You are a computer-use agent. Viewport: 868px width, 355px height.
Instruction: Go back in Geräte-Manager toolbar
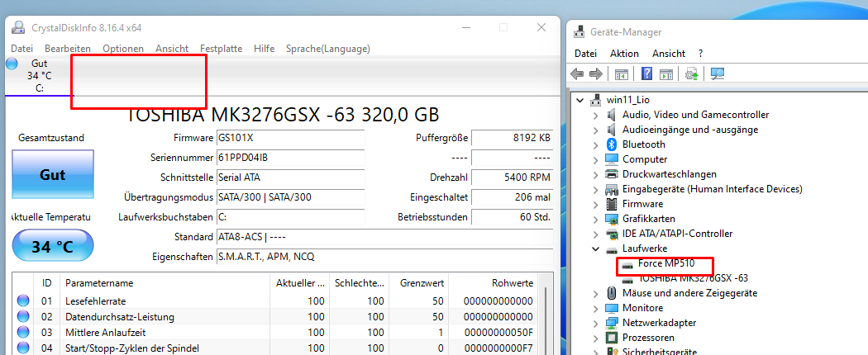(x=577, y=73)
